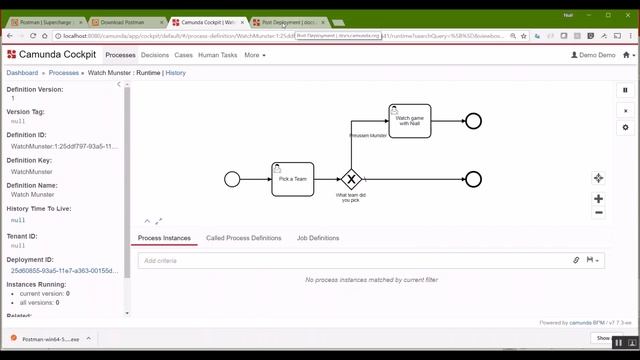Click the Demo Demo user profile icon
This screenshot has width=640, height=360.
(x=574, y=55)
